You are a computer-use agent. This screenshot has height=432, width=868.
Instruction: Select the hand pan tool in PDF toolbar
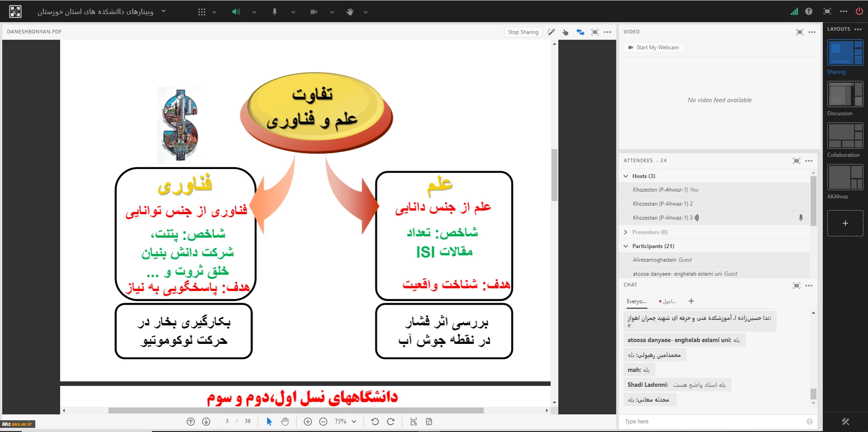[285, 422]
